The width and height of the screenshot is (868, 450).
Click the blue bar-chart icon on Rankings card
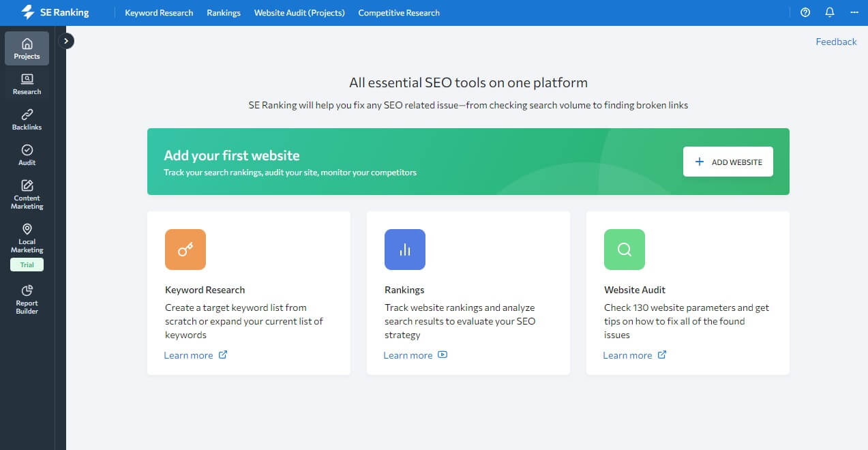(x=404, y=250)
